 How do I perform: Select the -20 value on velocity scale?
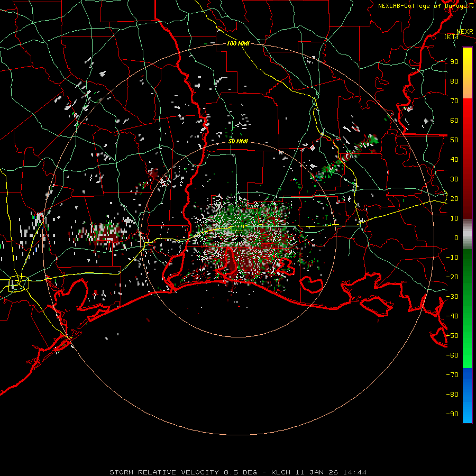[452, 277]
